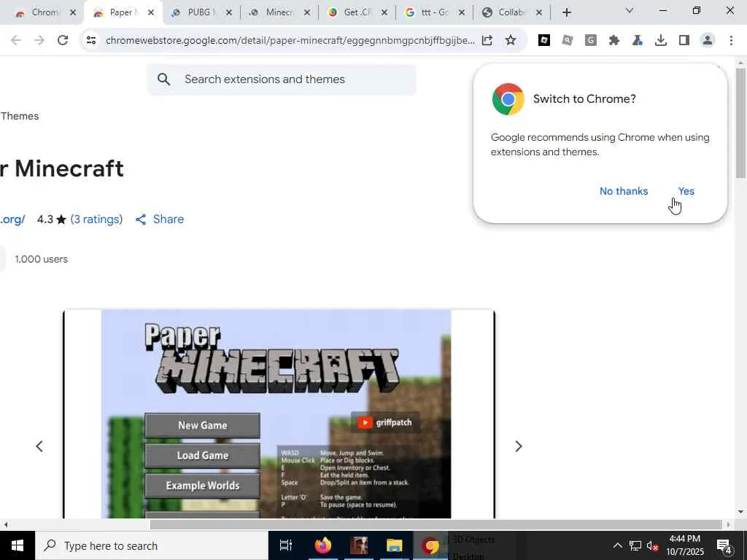Open the profile avatar menu

(708, 41)
